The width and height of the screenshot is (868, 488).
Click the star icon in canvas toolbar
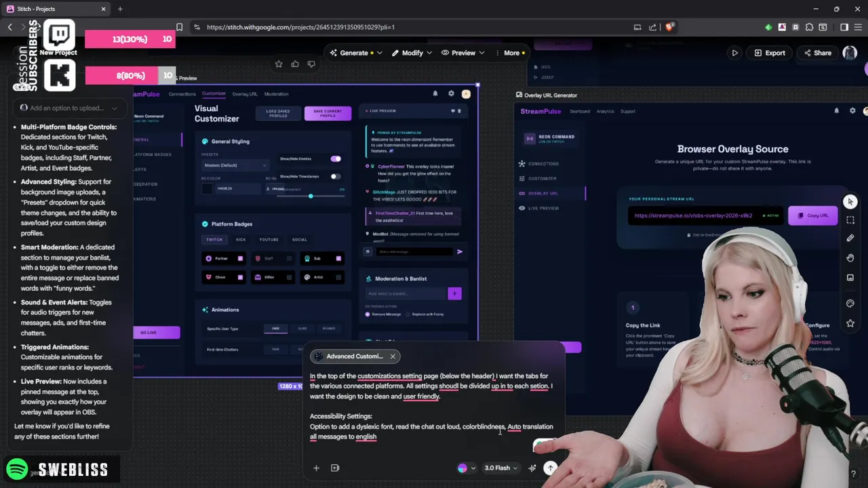click(x=850, y=323)
